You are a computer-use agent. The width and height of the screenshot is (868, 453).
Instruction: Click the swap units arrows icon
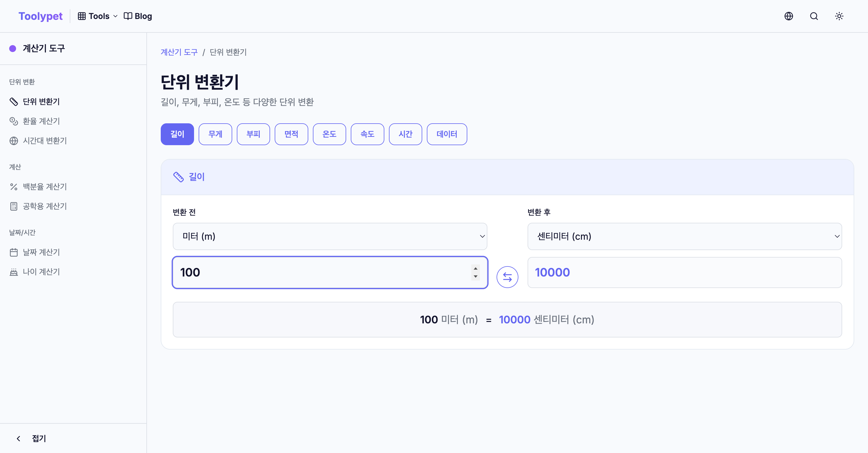(507, 277)
